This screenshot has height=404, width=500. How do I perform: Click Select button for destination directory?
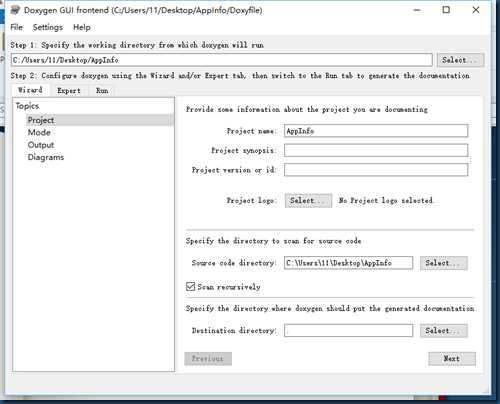(x=444, y=331)
